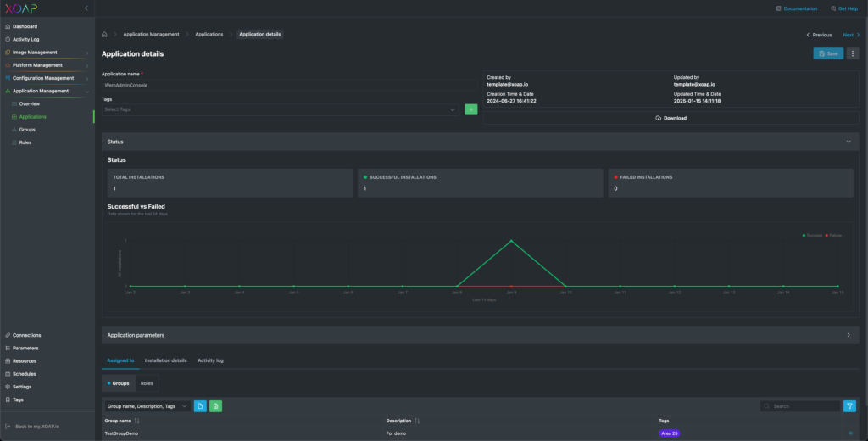Click the TestGroupDemo group name
The width and height of the screenshot is (868, 441).
(121, 433)
